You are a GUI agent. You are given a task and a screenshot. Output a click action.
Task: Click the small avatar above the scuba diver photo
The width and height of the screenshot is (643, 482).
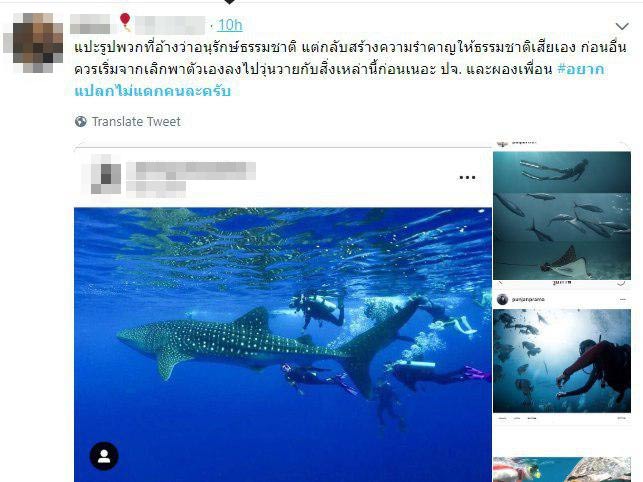pyautogui.click(x=502, y=299)
